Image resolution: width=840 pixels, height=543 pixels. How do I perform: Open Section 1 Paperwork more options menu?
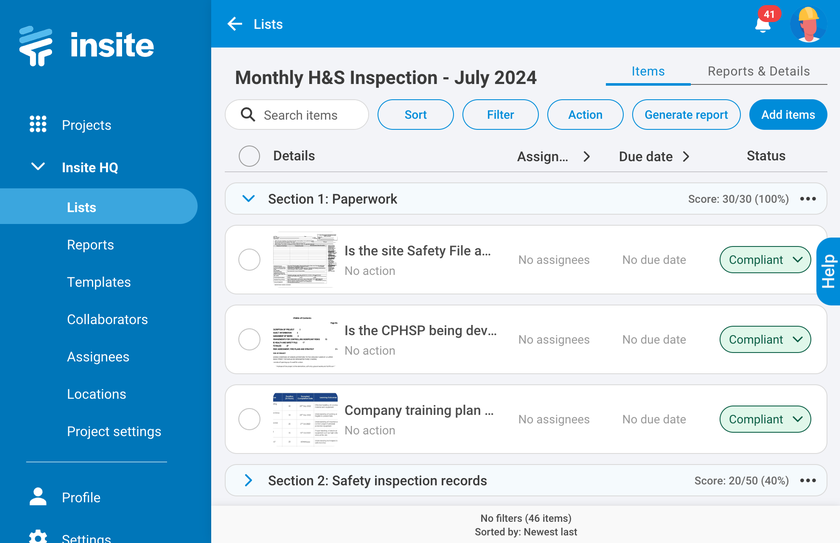pos(808,199)
